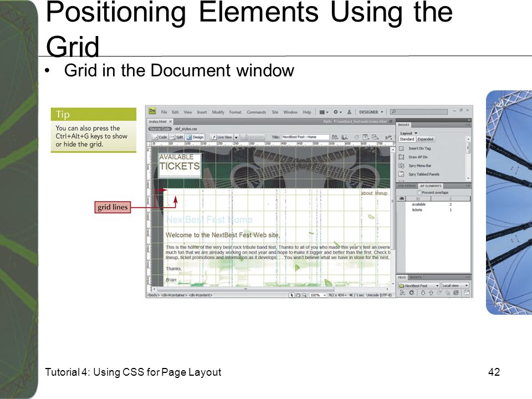Image resolution: width=532 pixels, height=399 pixels.
Task: Switch to the FILES tab
Action: [x=402, y=277]
